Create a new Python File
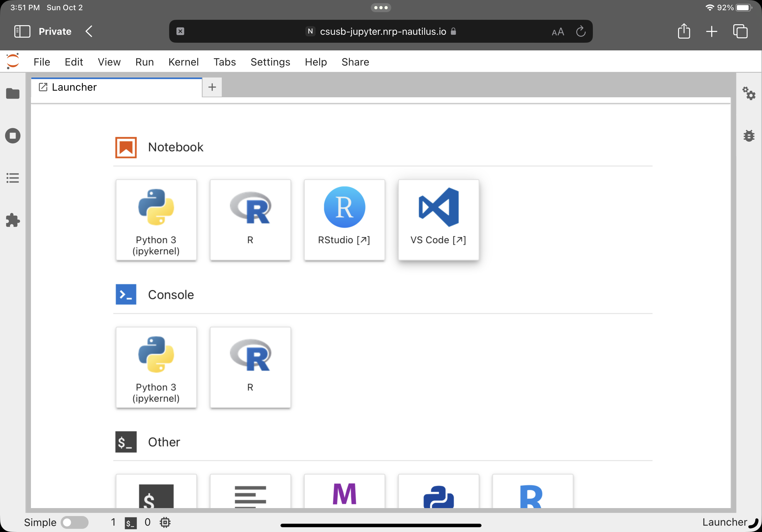The height and width of the screenshot is (532, 762). [438, 491]
